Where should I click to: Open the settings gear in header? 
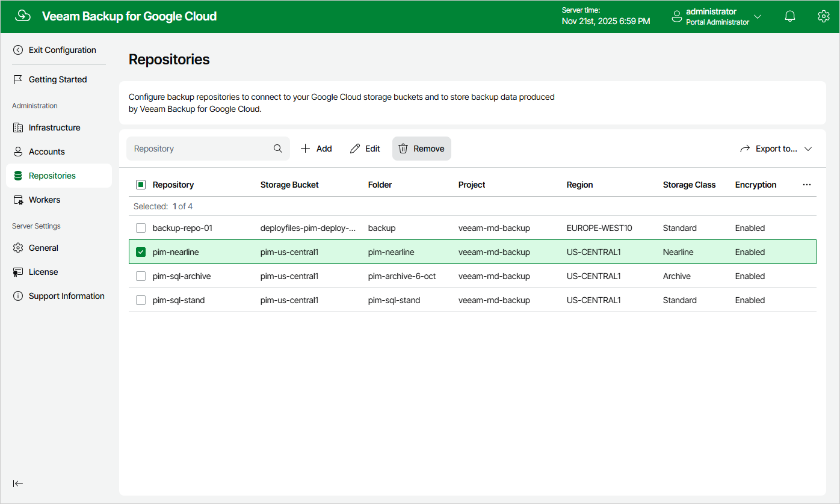click(824, 16)
